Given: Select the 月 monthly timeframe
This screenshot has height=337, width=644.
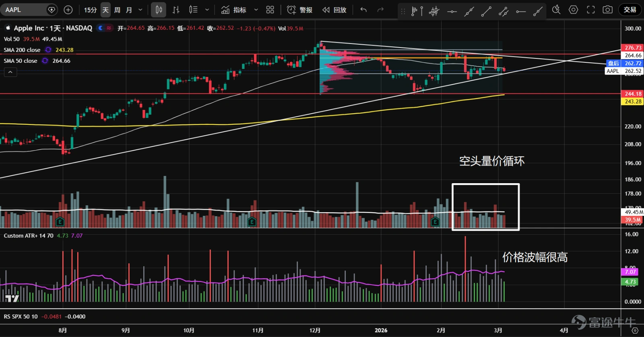Looking at the screenshot, I should click(x=129, y=10).
